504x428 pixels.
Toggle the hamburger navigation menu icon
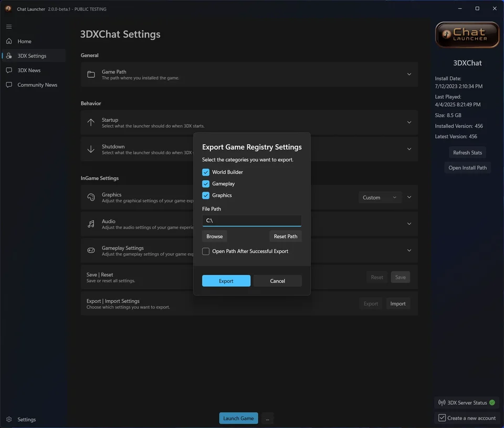point(9,27)
